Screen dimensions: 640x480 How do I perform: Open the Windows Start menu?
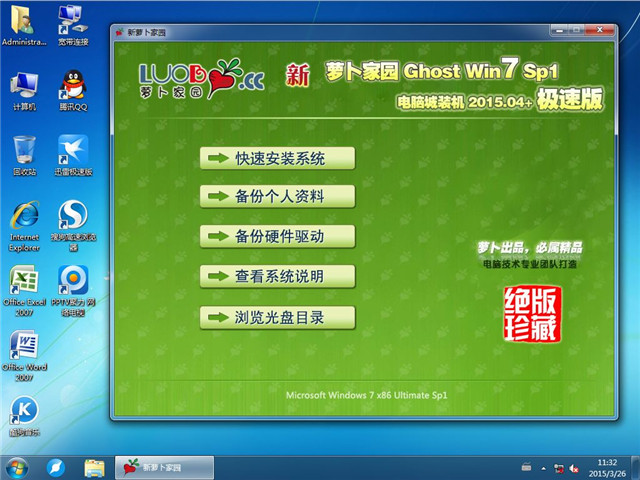click(17, 468)
